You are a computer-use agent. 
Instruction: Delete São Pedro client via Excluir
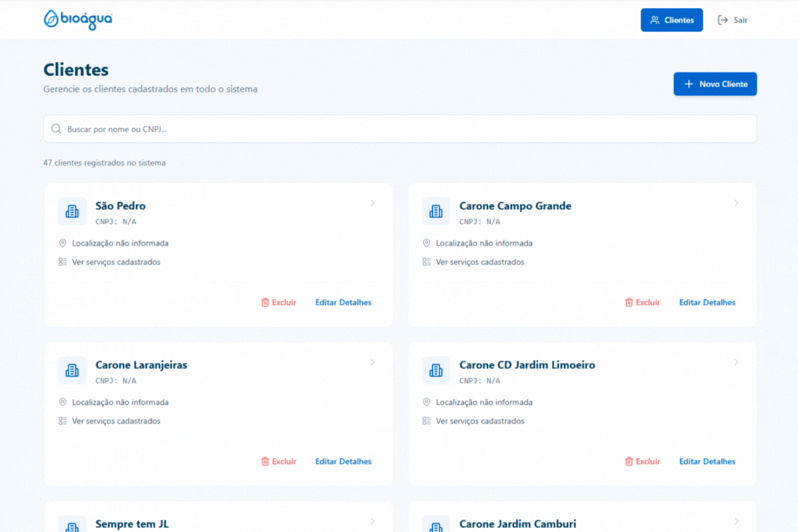[x=279, y=303]
